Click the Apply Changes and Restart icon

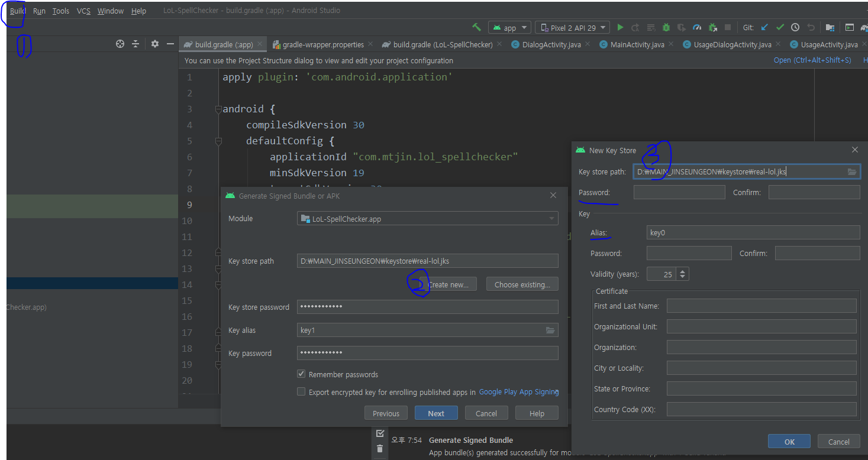(635, 27)
